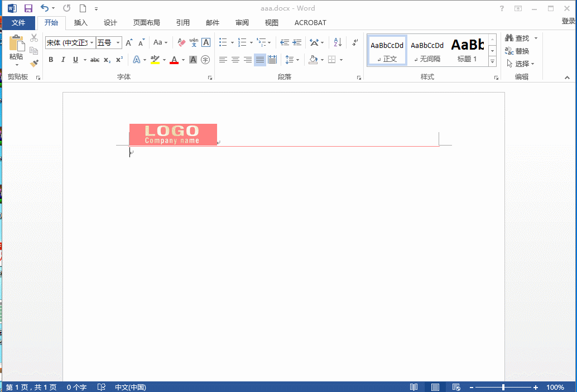Open the 页面布局 ribbon tab

tap(146, 23)
